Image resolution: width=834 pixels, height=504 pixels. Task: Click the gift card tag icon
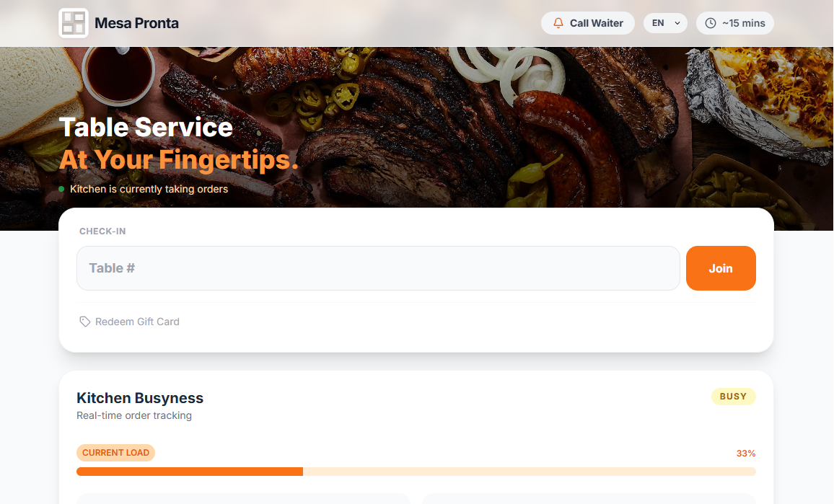[85, 322]
